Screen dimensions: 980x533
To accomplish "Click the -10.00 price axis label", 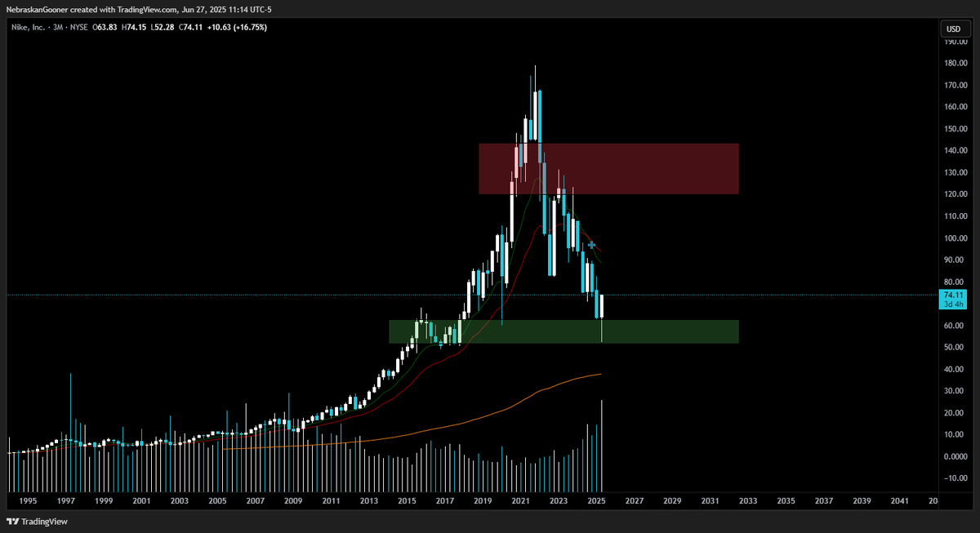I will [x=955, y=478].
